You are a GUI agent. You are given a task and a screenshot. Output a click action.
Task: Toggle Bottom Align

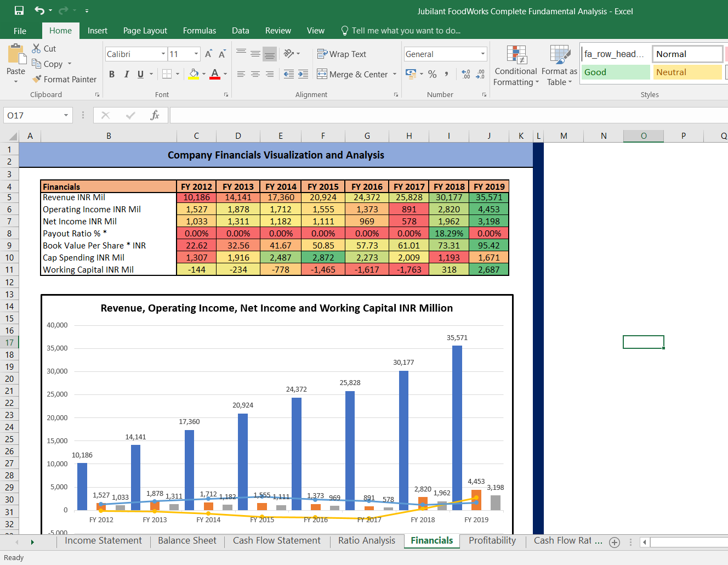coord(270,54)
